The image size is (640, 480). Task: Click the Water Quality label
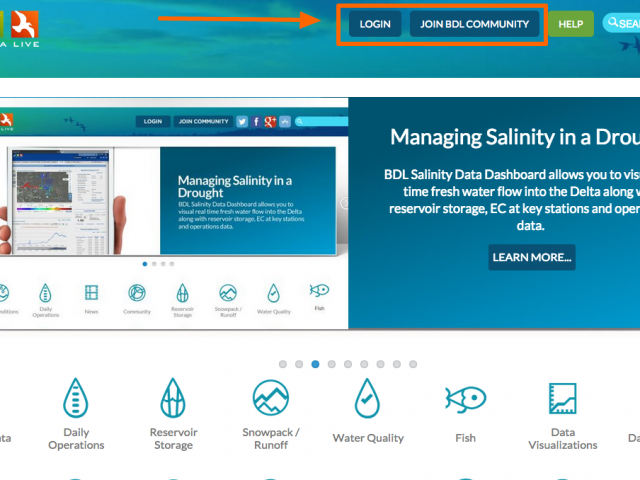point(368,438)
